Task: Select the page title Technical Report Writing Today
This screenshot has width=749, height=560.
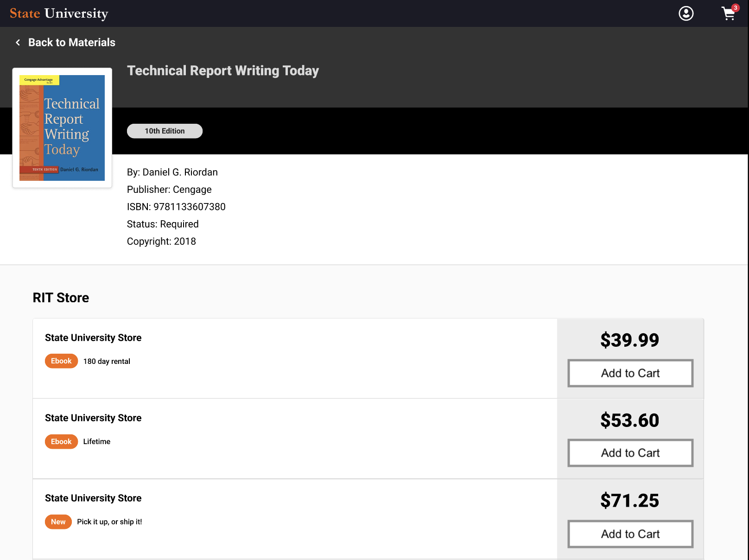Action: pos(223,70)
